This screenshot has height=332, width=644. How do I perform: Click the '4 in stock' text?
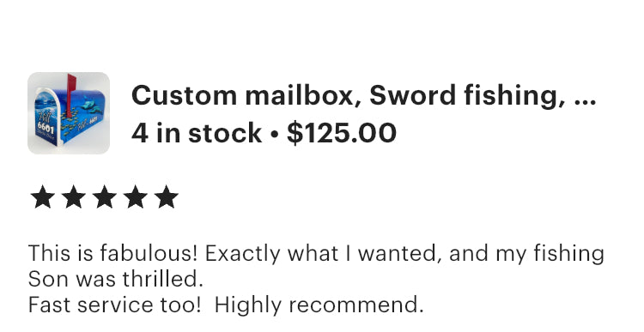click(x=197, y=133)
